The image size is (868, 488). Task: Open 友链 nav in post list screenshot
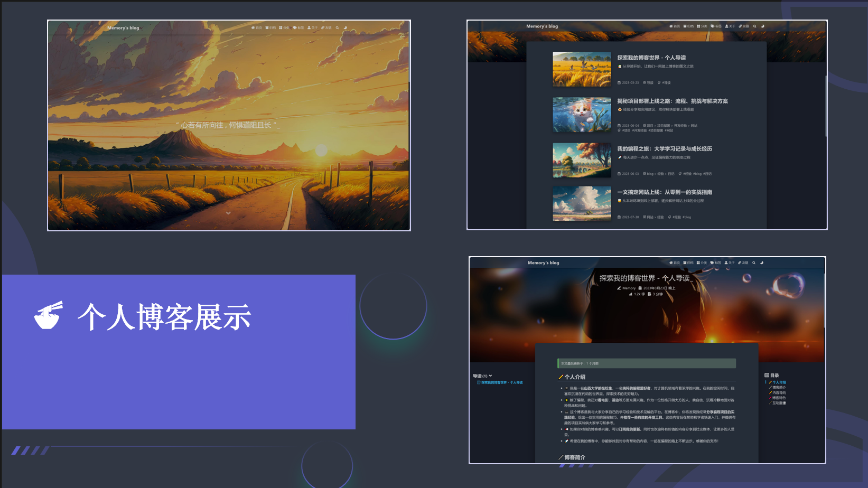tap(744, 26)
